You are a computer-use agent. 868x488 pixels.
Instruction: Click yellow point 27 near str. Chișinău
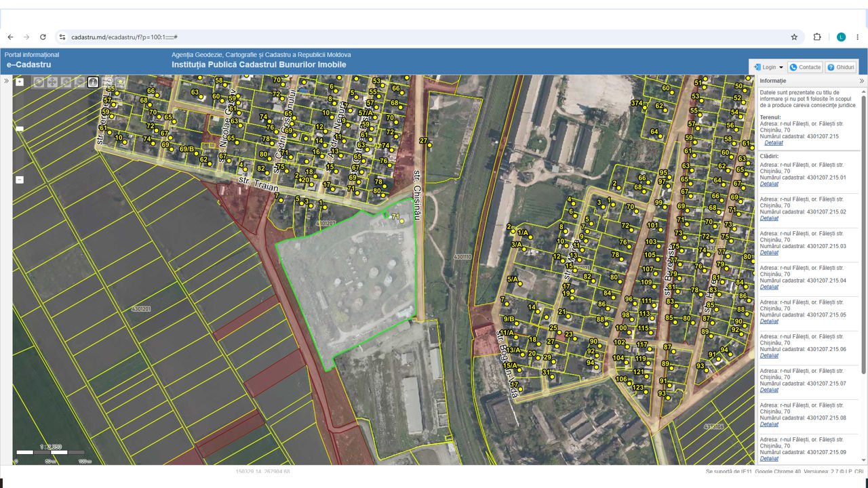tap(429, 145)
